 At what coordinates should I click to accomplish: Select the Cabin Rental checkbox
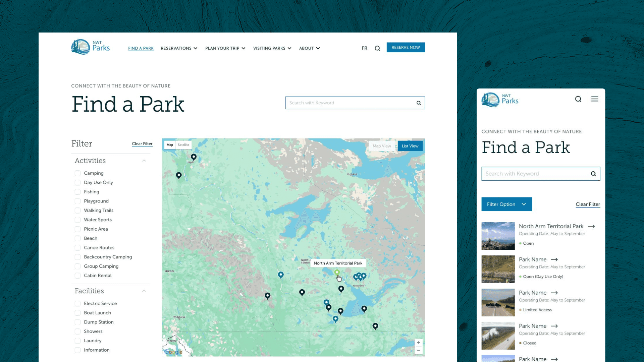77,276
